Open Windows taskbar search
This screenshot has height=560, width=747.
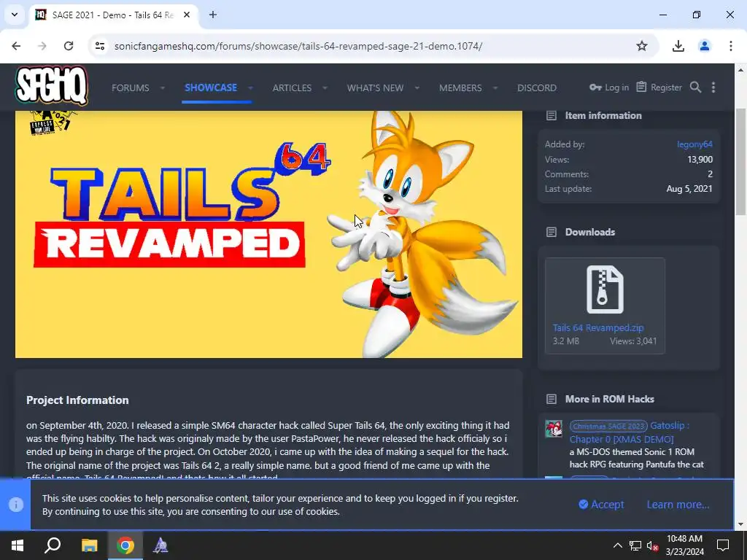coord(53,545)
